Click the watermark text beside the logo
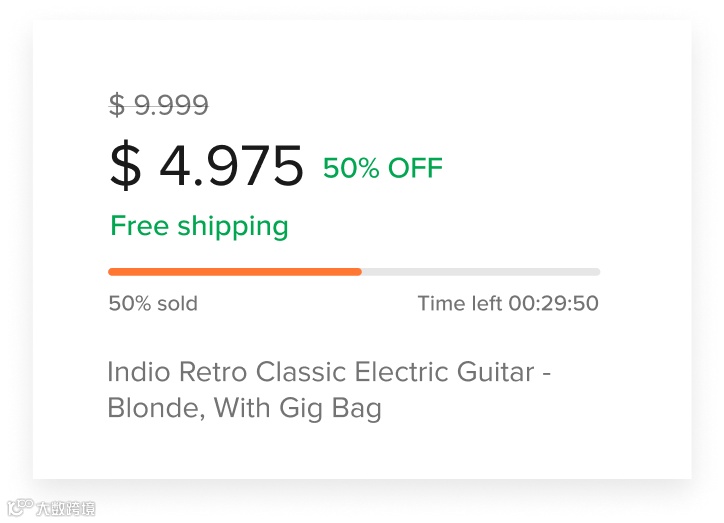 tap(65, 508)
